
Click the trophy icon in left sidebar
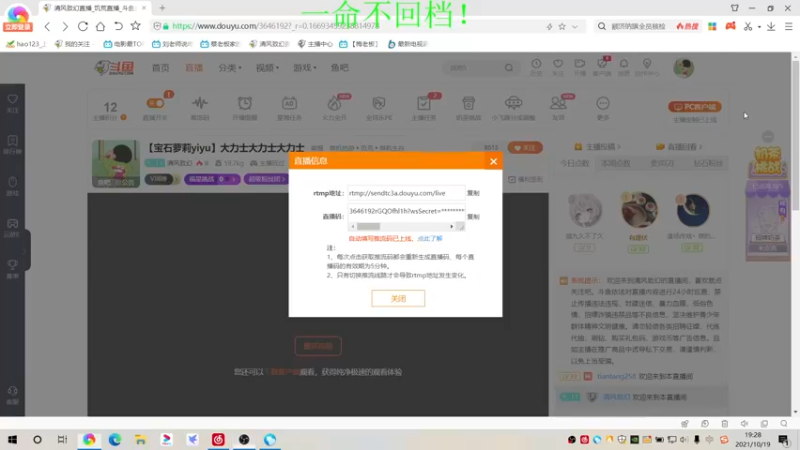pos(13,265)
